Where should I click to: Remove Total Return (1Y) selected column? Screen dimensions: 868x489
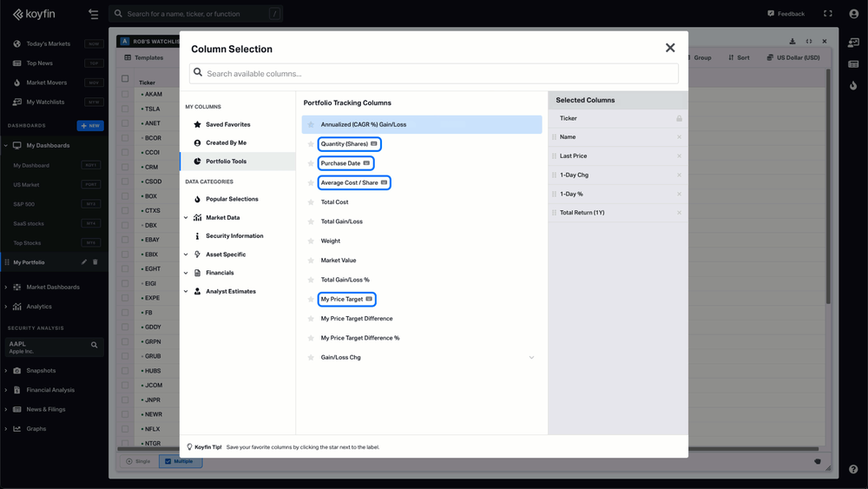pos(679,213)
